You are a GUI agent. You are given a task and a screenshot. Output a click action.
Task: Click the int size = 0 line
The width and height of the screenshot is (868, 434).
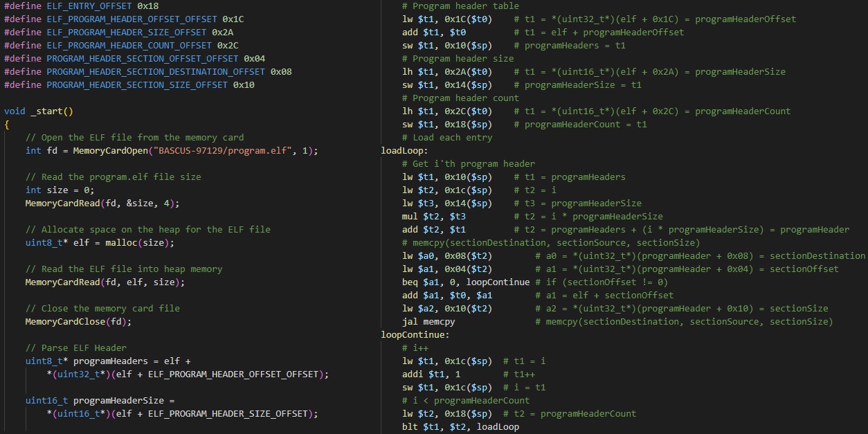(60, 190)
